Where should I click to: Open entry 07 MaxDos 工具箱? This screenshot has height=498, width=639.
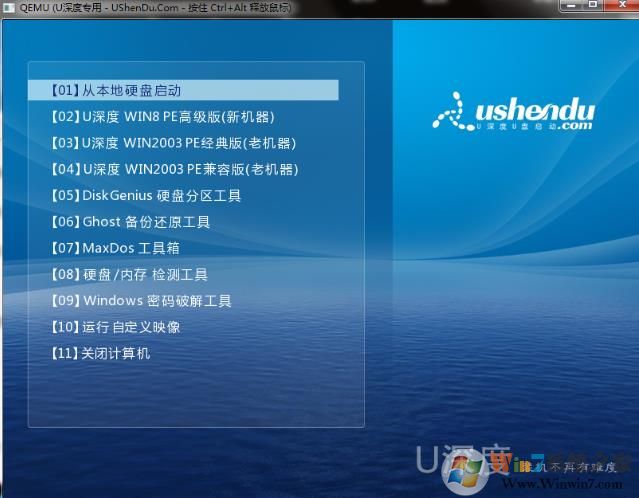[115, 248]
